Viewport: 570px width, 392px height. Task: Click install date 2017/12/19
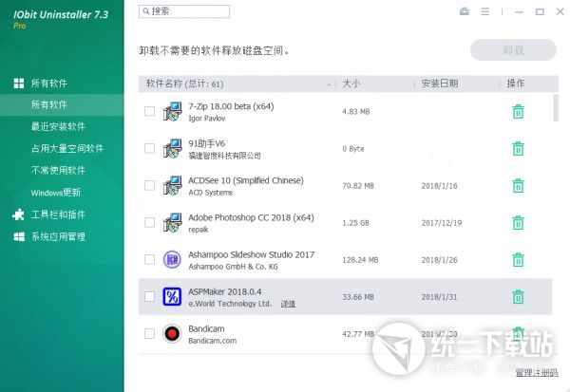tap(442, 223)
